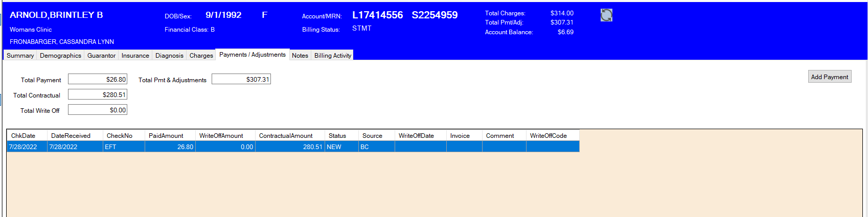Select the 7/28/2022 EFT payment row
The height and width of the screenshot is (217, 868).
204,147
